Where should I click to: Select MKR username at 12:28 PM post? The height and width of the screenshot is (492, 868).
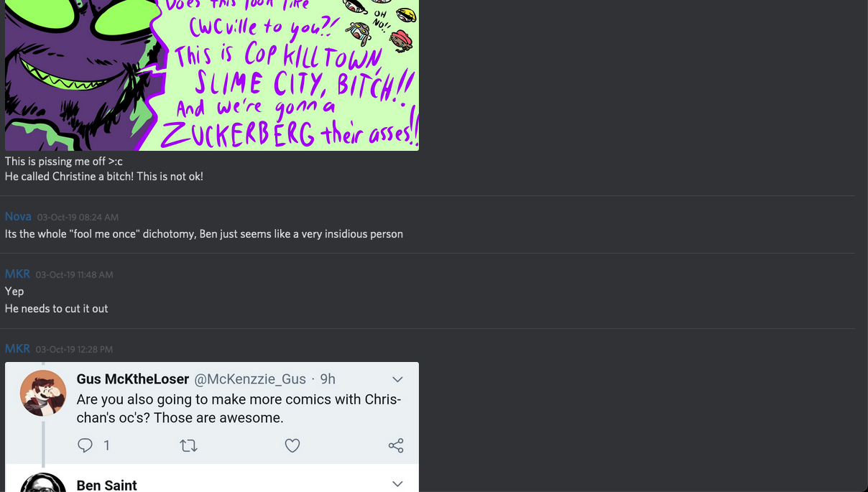coord(17,348)
